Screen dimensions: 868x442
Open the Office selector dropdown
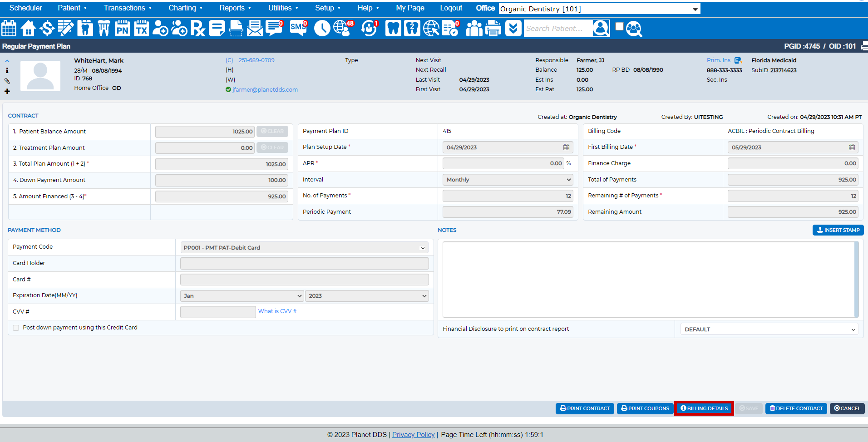coord(599,9)
